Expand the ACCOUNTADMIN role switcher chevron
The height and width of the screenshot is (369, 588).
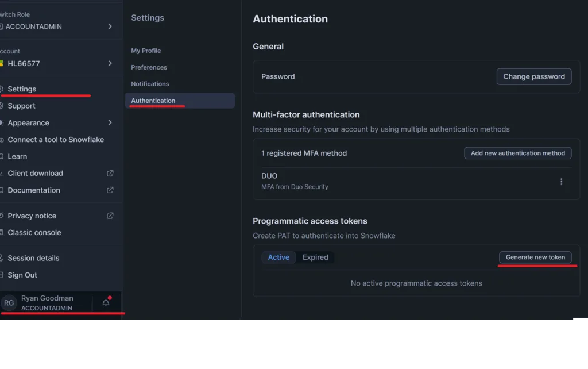(110, 26)
